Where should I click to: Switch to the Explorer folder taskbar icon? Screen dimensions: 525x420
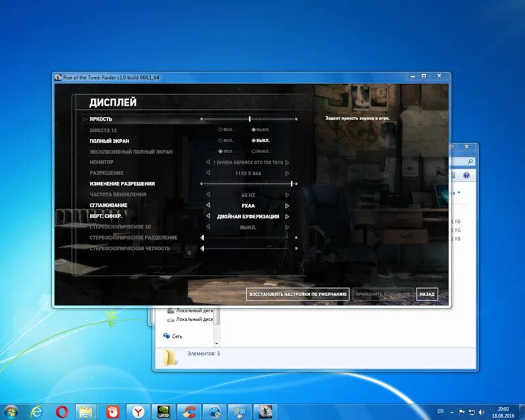(86, 412)
